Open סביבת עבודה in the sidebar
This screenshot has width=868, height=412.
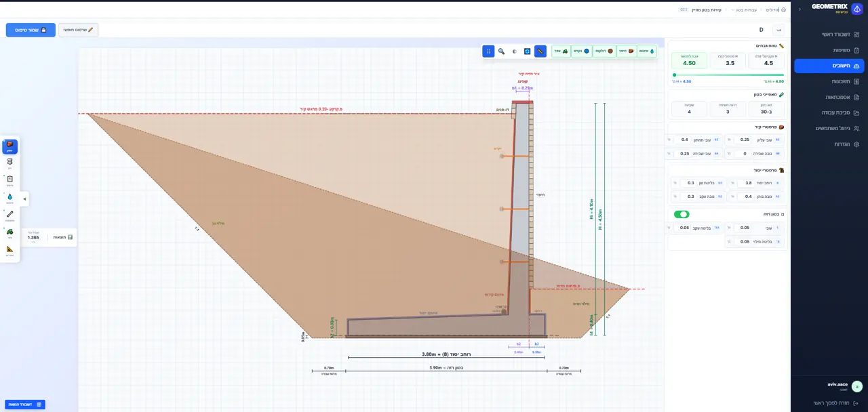(x=829, y=112)
